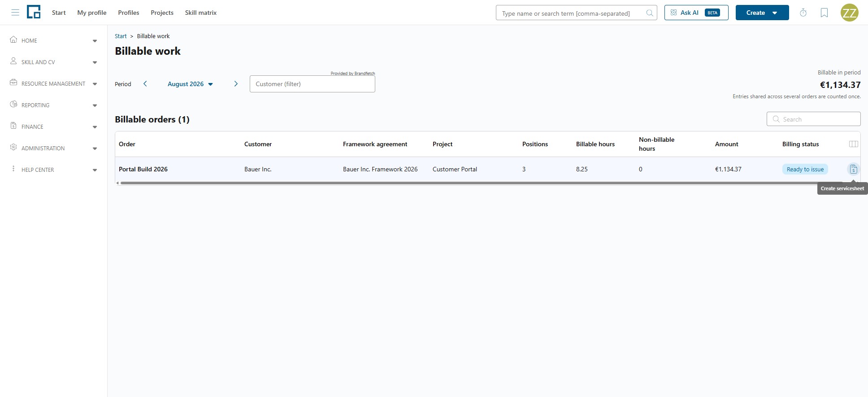868x397 pixels.
Task: Go to next period
Action: 236,84
